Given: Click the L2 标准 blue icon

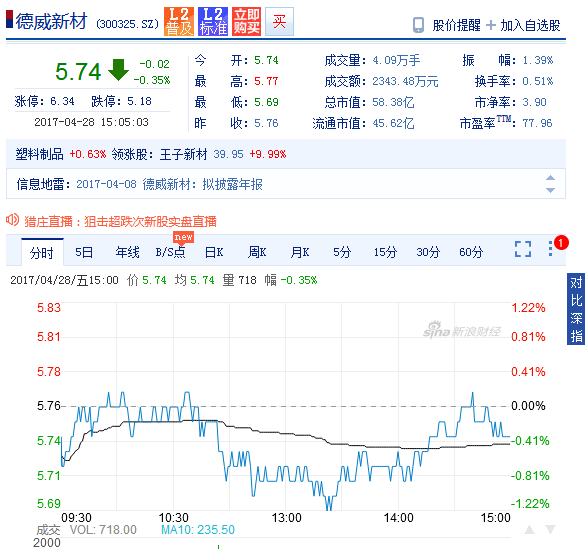Looking at the screenshot, I should pos(213,21).
